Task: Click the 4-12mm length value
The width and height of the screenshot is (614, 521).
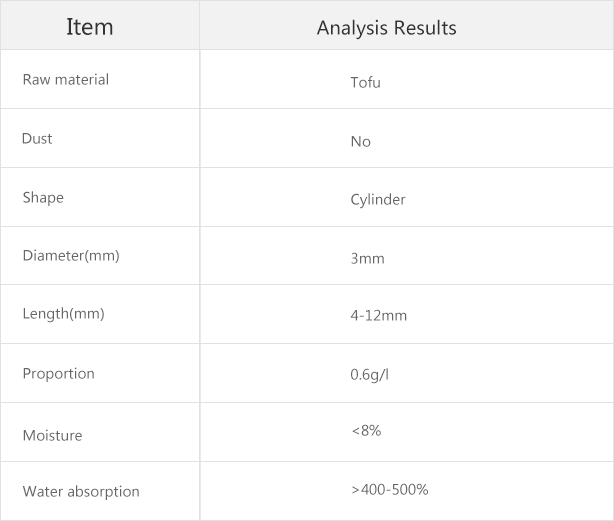Action: click(379, 315)
